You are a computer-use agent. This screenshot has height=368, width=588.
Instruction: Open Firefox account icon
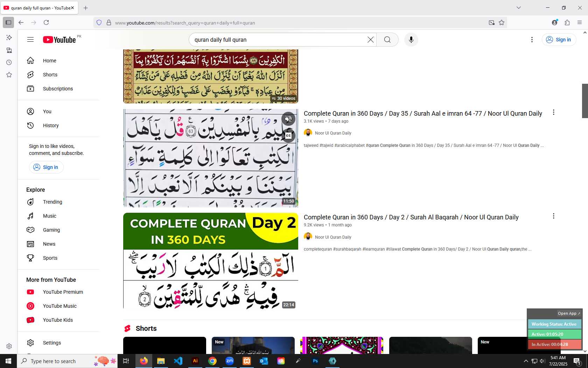click(554, 22)
